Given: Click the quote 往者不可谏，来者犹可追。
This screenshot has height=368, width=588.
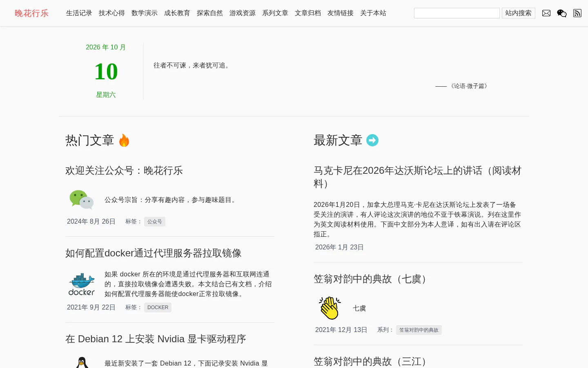Looking at the screenshot, I should click(193, 65).
